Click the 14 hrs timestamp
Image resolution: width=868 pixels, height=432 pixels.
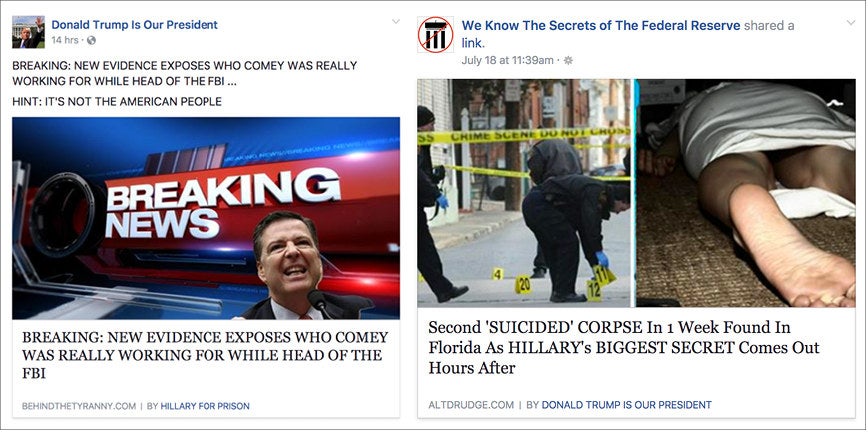click(x=65, y=40)
